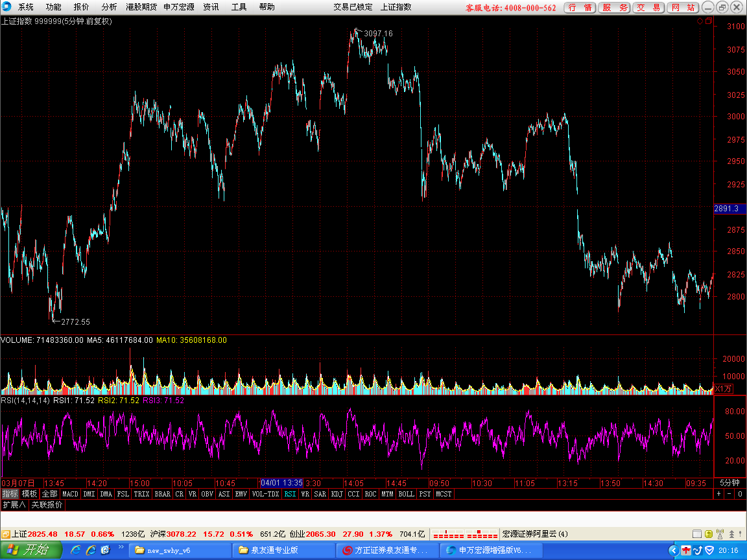Click the yellow upload icon in status bar

(x=709, y=534)
